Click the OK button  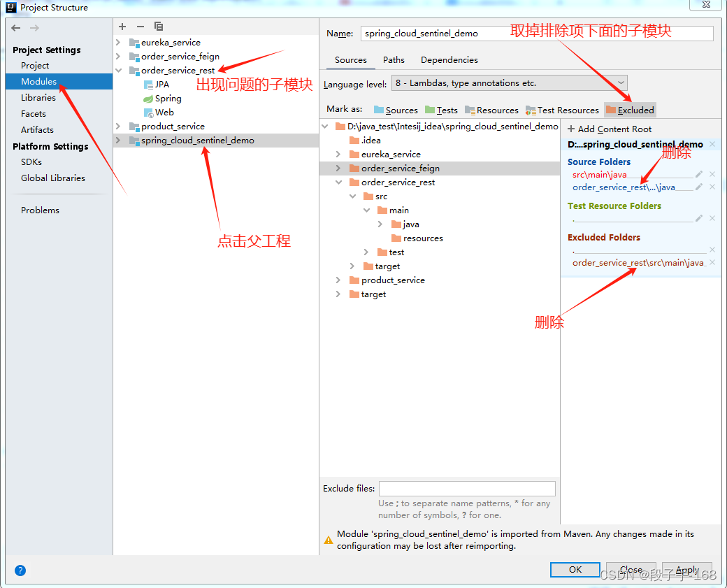pyautogui.click(x=575, y=570)
